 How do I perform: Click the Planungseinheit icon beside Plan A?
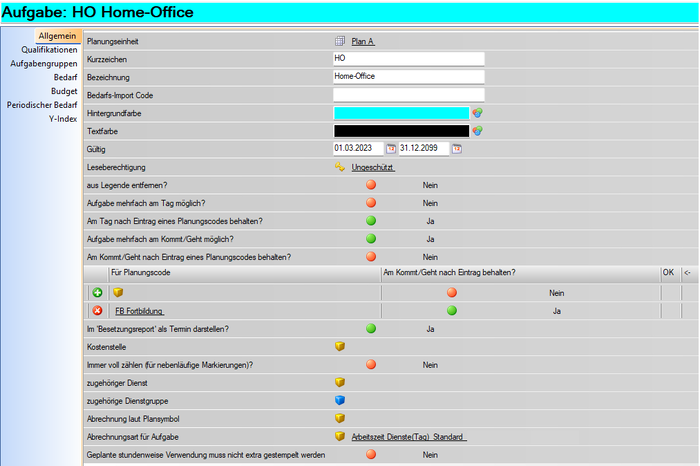(x=340, y=41)
